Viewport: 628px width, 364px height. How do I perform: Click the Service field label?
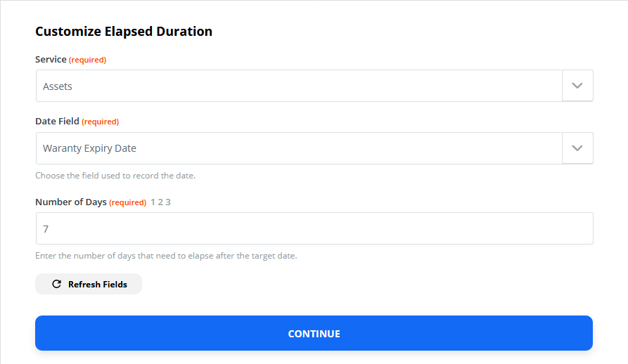click(51, 59)
